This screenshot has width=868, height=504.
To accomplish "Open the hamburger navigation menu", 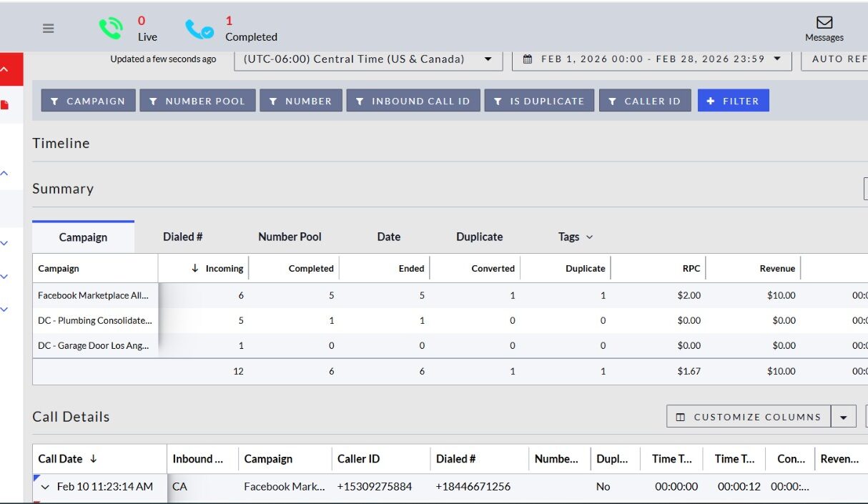I will point(48,29).
